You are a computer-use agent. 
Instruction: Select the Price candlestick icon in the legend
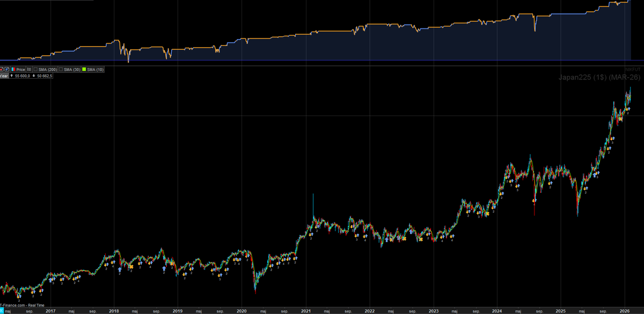pyautogui.click(x=12, y=70)
